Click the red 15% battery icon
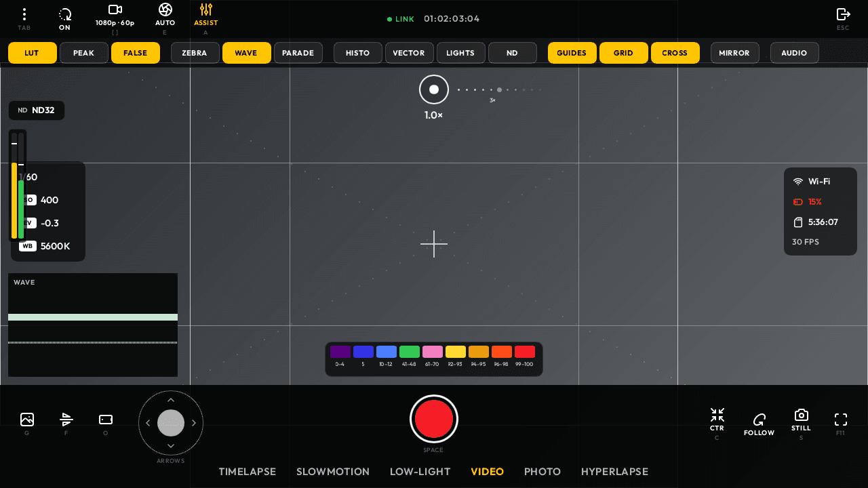The image size is (868, 488). point(798,202)
